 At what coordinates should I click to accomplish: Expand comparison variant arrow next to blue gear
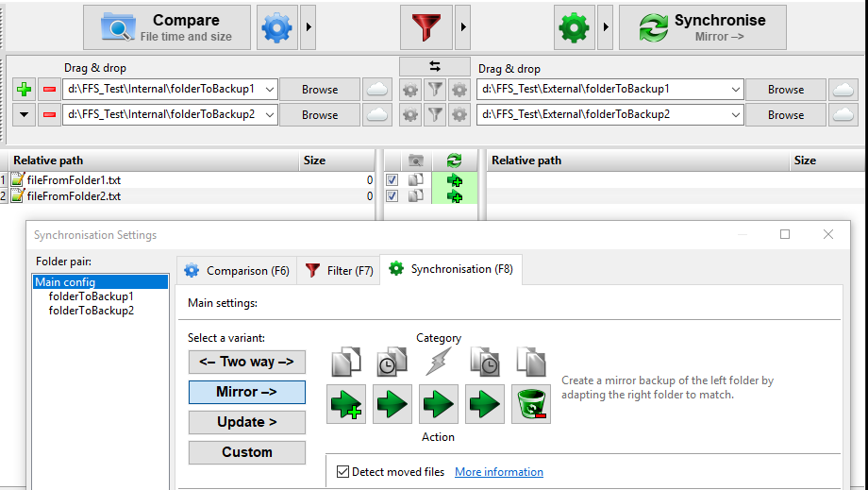pos(309,27)
